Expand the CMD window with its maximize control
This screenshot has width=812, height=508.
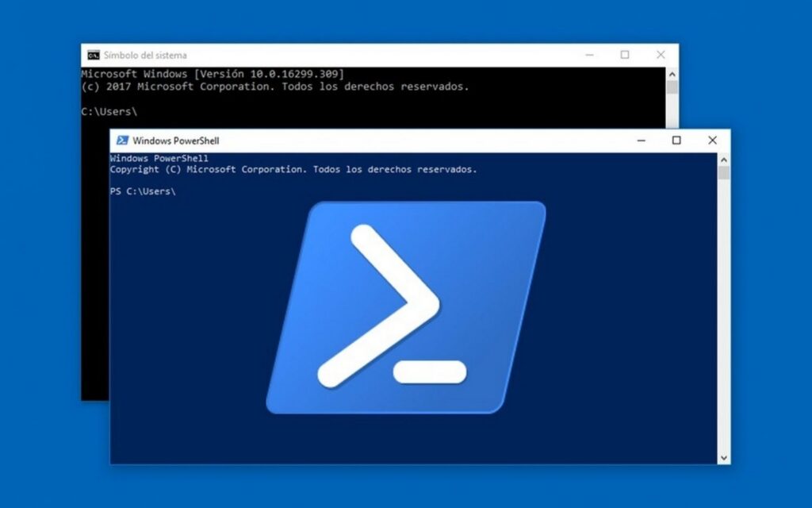pos(625,55)
